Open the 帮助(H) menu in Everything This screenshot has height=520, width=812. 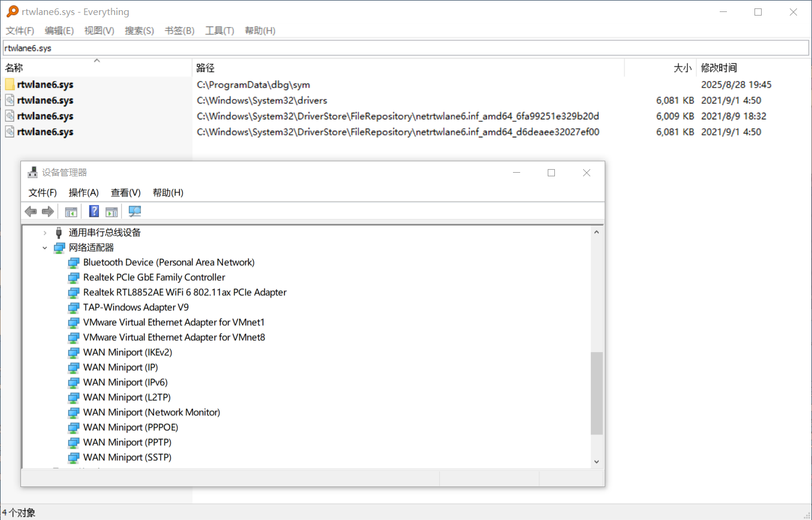click(x=260, y=31)
